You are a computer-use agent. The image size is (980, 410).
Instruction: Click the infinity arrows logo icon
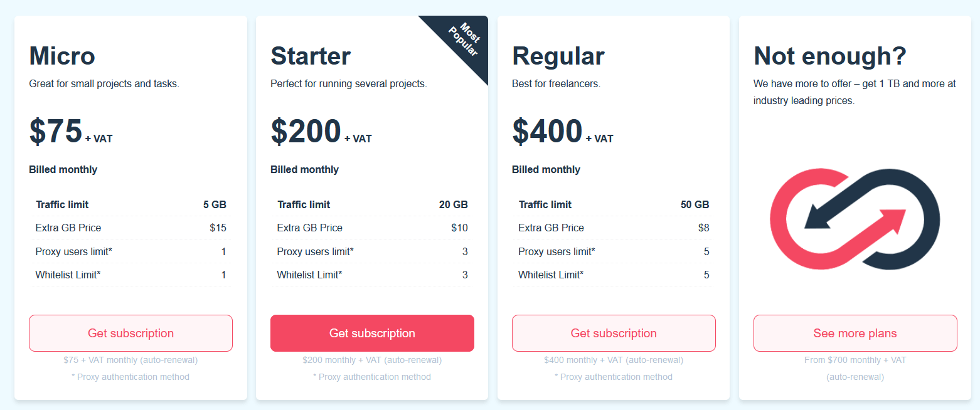[x=855, y=219]
